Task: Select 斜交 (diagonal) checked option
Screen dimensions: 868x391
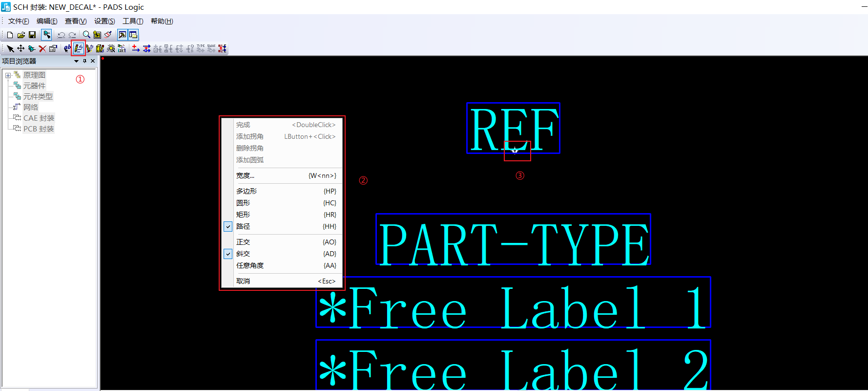Action: [282, 254]
